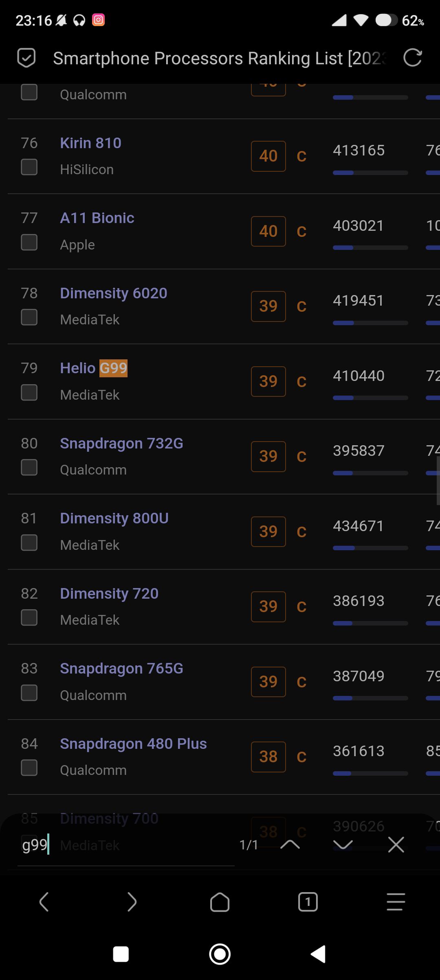Image resolution: width=440 pixels, height=980 pixels.
Task: Dismiss the find bar with the X
Action: tap(396, 845)
